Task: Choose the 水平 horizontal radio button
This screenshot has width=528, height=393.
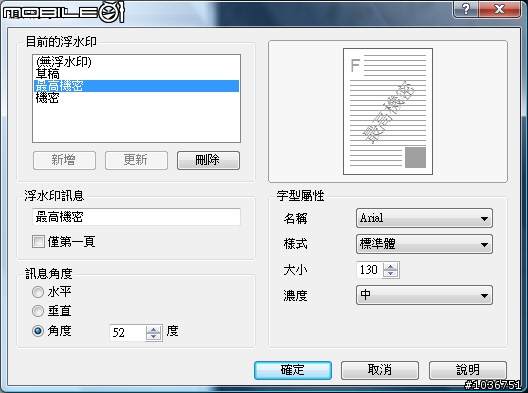Action: point(38,292)
